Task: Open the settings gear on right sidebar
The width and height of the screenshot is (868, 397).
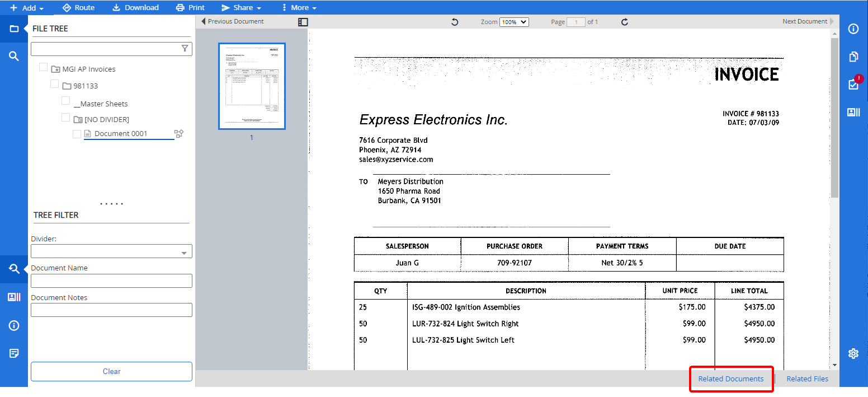Action: 853,353
